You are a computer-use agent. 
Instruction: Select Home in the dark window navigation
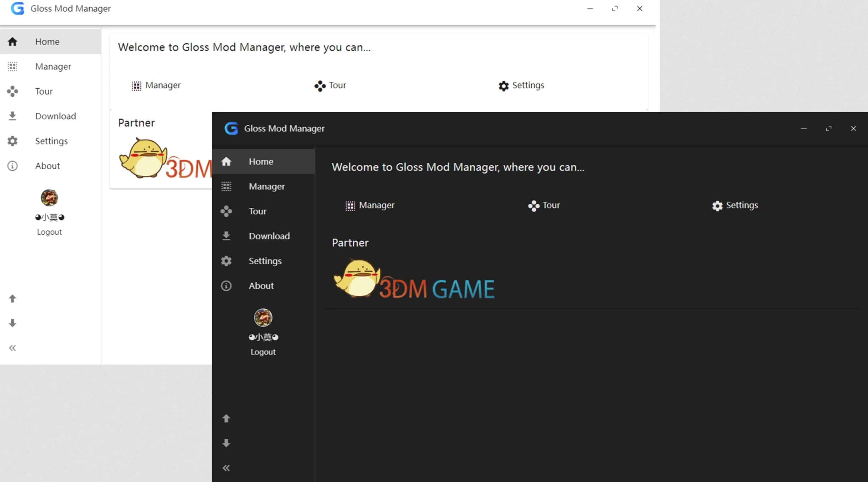(x=261, y=162)
